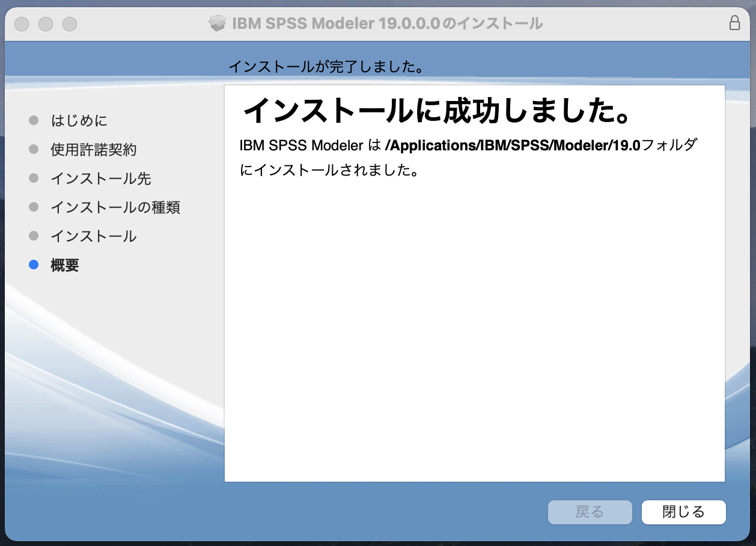Click the /Applications/IBM/SPSS/Modeler/19.0 path text
The width and height of the screenshot is (756, 546).
point(513,146)
